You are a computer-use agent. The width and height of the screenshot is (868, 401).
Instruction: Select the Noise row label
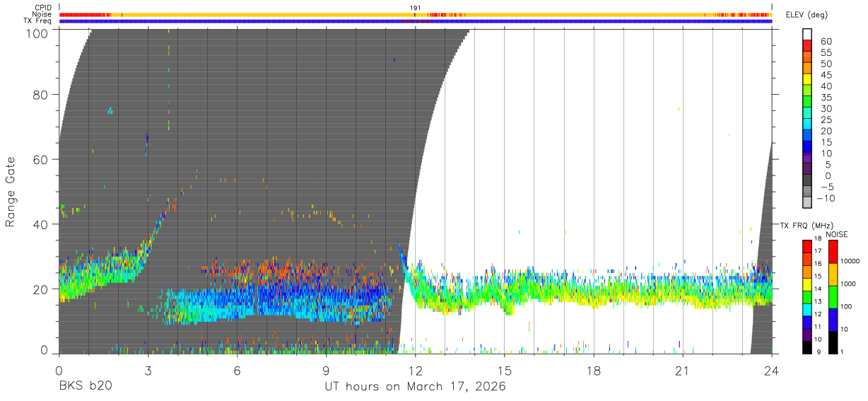coord(42,14)
